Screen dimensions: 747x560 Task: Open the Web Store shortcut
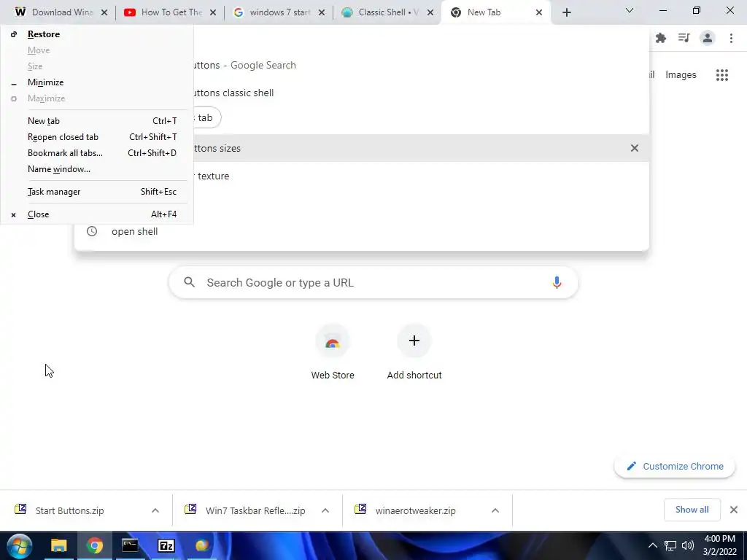[333, 352]
